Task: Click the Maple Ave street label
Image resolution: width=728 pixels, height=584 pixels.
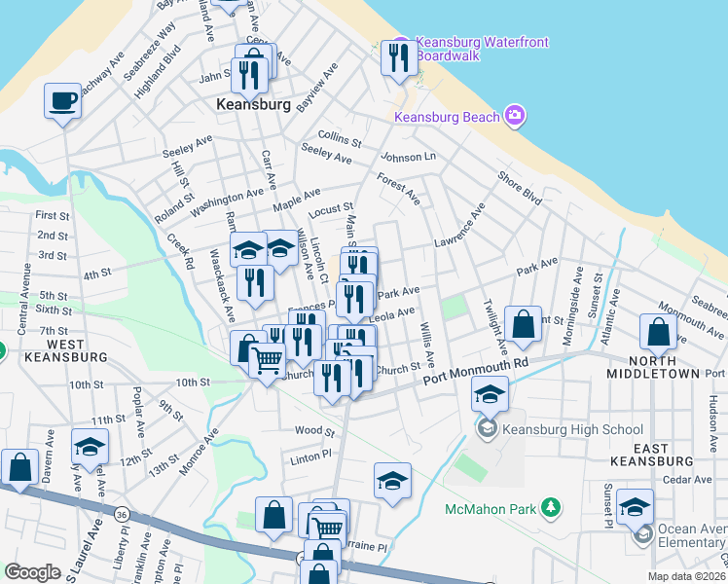Action: tap(296, 200)
